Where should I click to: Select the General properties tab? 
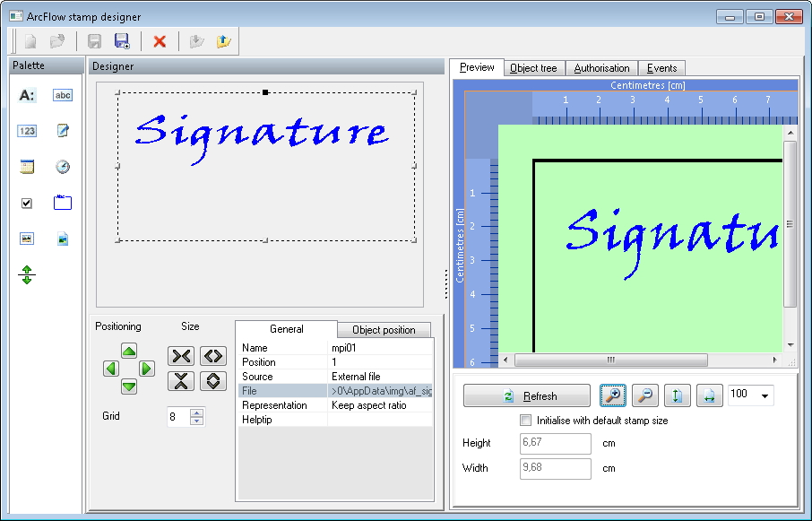pyautogui.click(x=287, y=329)
